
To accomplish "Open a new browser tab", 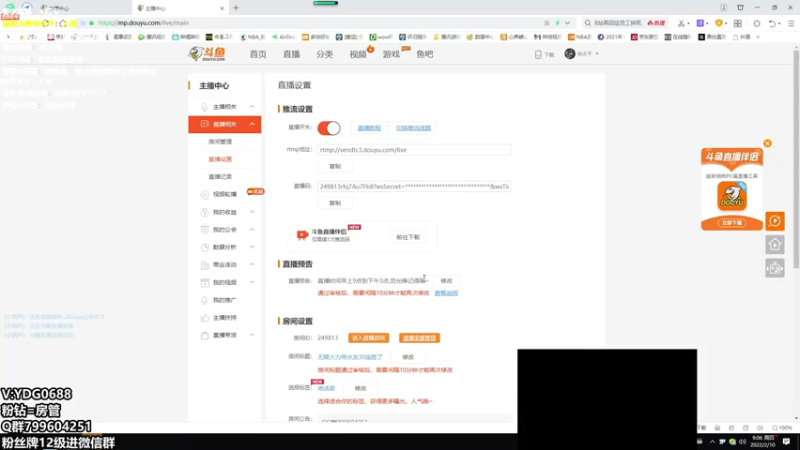I will coord(236,8).
